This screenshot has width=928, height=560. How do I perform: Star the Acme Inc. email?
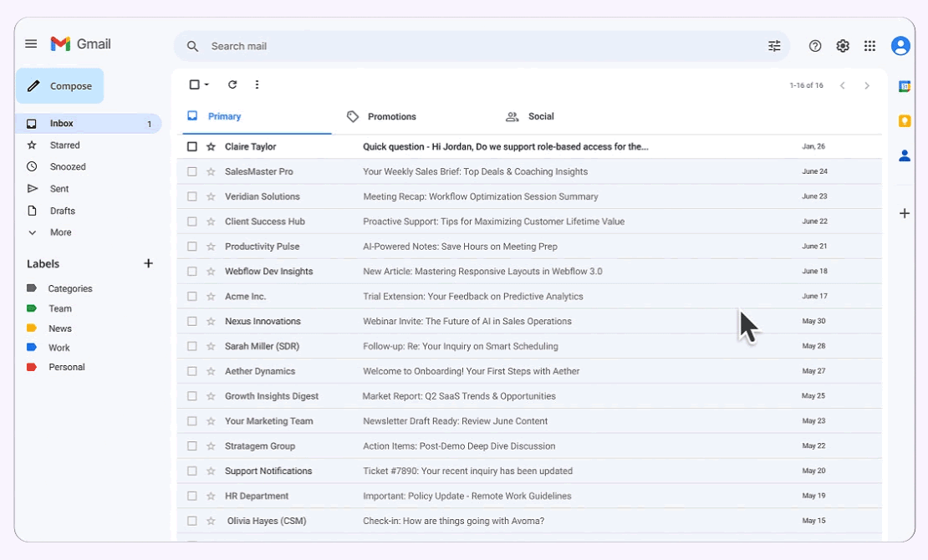point(211,296)
